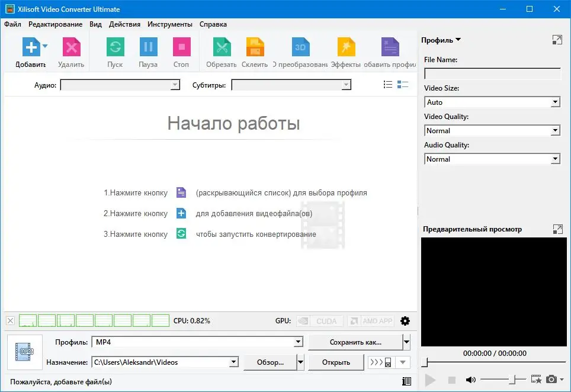Take a snapshot with the camera icon
571x392 pixels.
pos(552,380)
